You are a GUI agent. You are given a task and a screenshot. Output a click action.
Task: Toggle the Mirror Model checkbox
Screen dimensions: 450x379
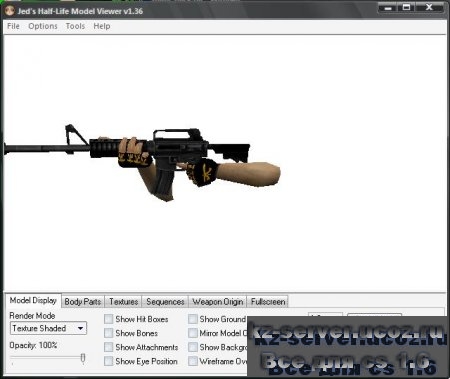(x=193, y=333)
